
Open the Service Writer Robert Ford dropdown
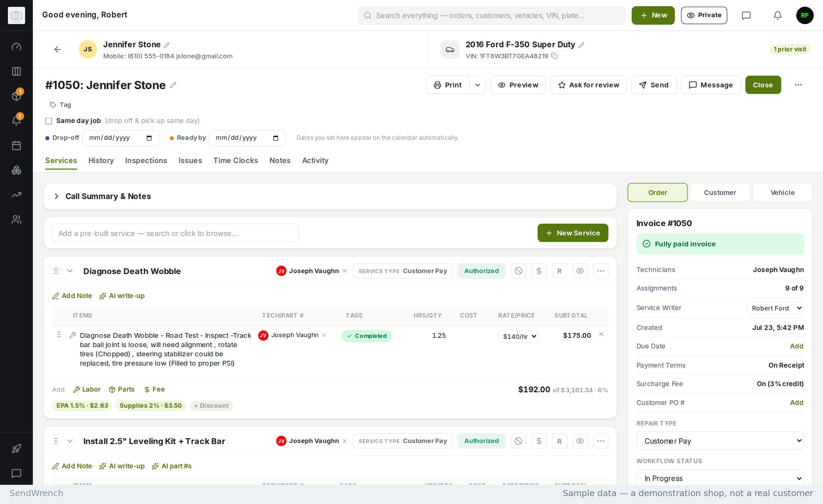(x=775, y=308)
